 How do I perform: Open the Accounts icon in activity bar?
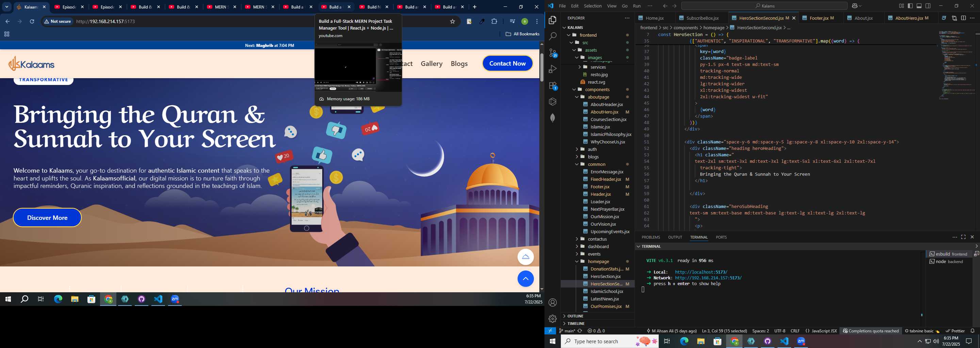(x=552, y=302)
